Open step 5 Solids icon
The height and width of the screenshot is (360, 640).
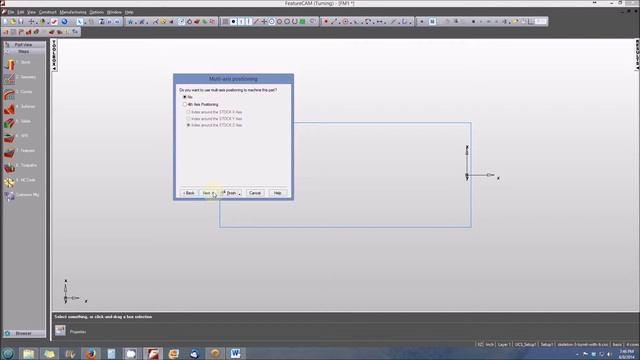tap(9, 123)
